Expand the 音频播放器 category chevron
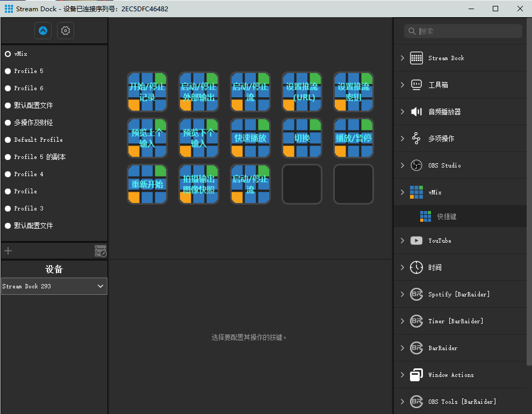Screen dimensions: 532x414 [x=402, y=112]
